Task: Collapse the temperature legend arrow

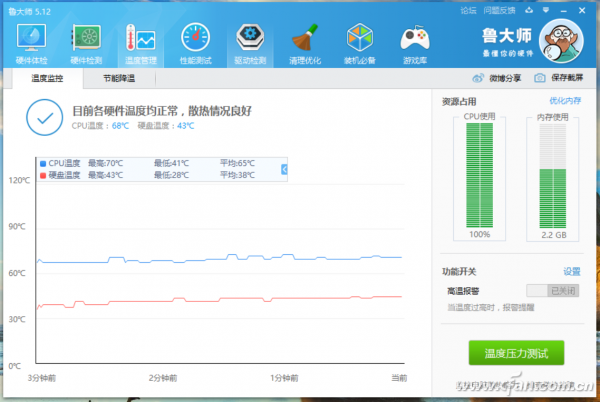Action: 284,169
